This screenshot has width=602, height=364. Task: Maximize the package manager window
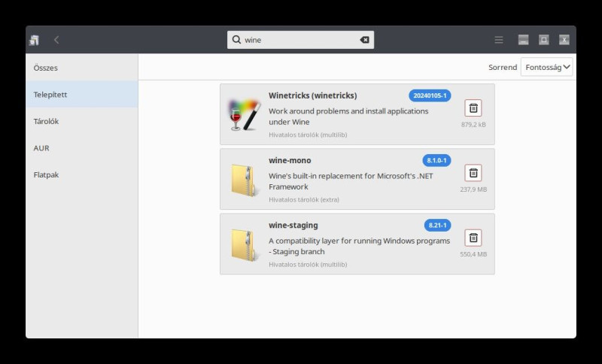[x=543, y=40]
